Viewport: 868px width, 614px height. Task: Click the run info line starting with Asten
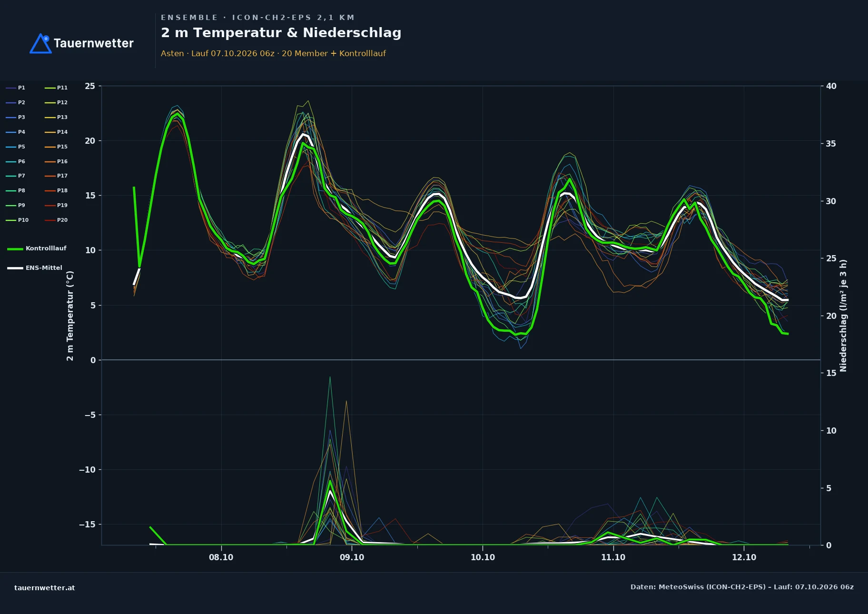(x=273, y=53)
